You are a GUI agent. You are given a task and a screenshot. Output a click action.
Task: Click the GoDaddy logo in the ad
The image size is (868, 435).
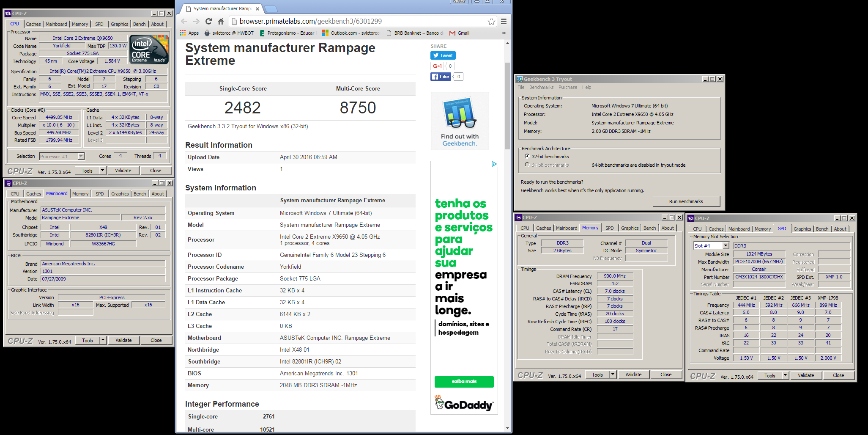464,403
